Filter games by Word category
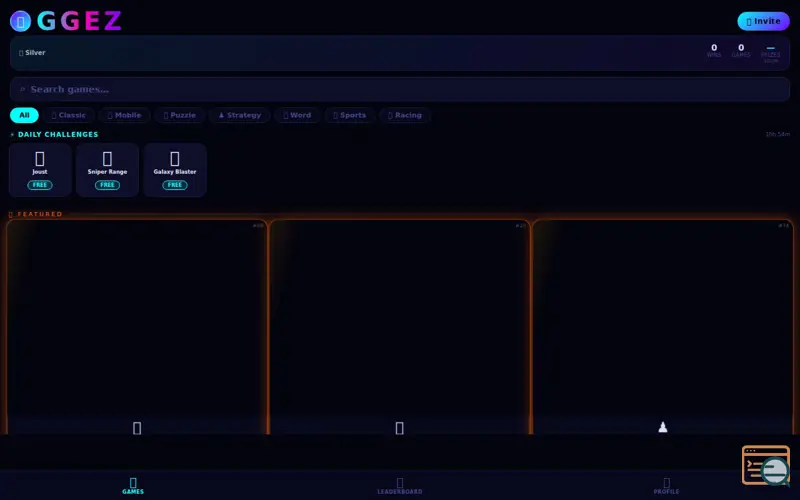 click(x=297, y=115)
